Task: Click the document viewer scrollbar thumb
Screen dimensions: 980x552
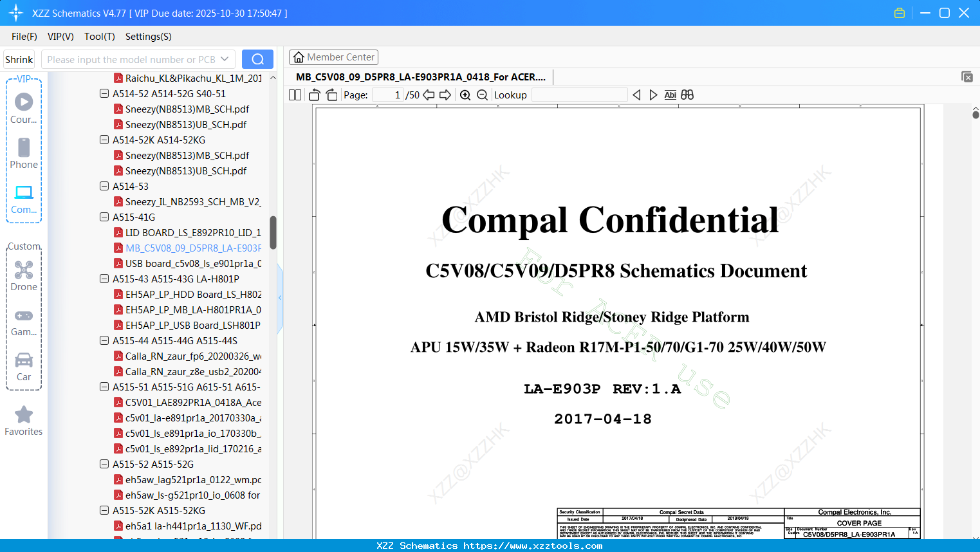Action: click(x=975, y=115)
